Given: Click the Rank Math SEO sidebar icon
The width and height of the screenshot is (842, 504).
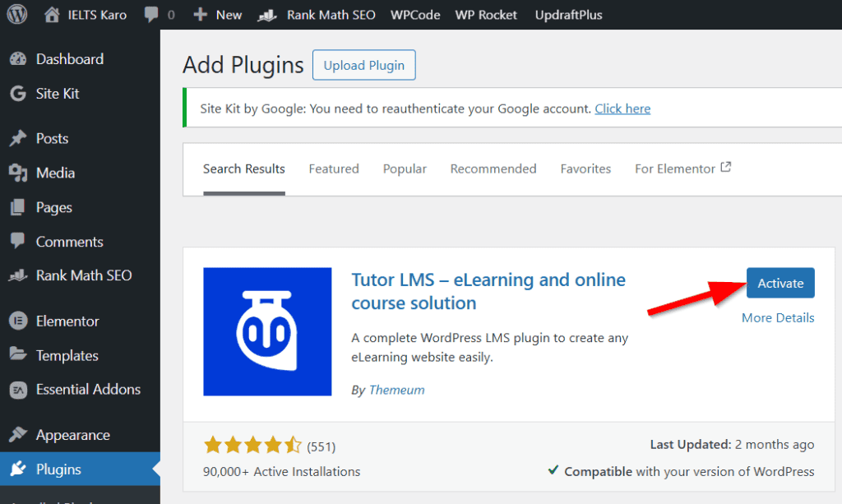Looking at the screenshot, I should click(x=18, y=275).
